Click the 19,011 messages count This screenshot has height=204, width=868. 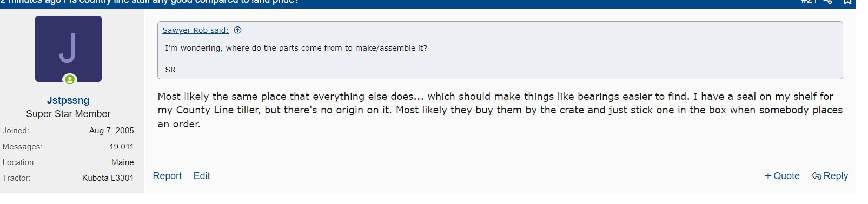tap(122, 147)
